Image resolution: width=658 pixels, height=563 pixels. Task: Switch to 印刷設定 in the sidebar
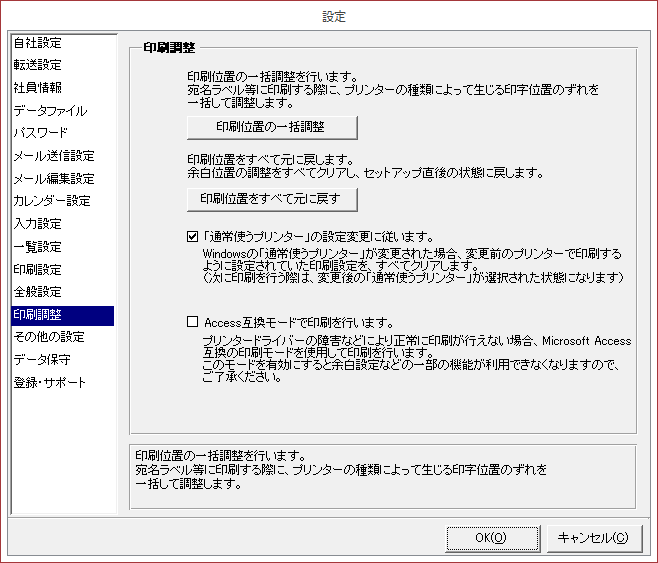click(x=63, y=269)
